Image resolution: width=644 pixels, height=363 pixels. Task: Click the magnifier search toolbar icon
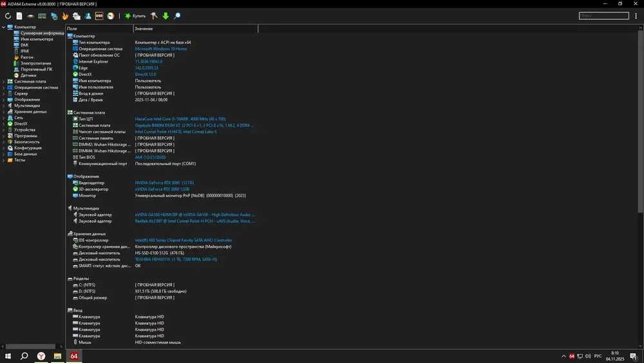(x=177, y=16)
